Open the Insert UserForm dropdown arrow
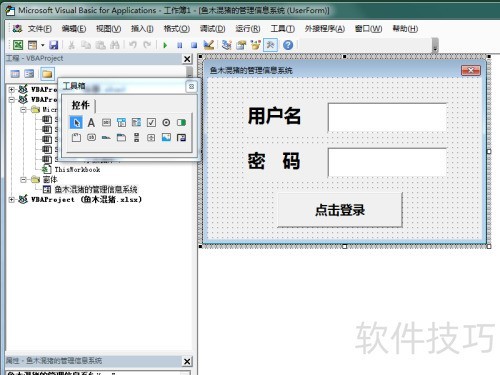Screen dimensions: 500x375 43,45
